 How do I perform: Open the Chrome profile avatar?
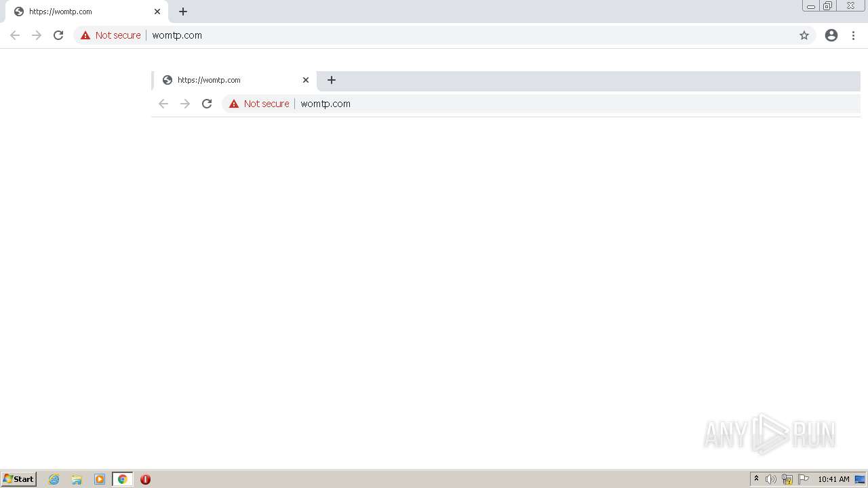click(x=831, y=35)
